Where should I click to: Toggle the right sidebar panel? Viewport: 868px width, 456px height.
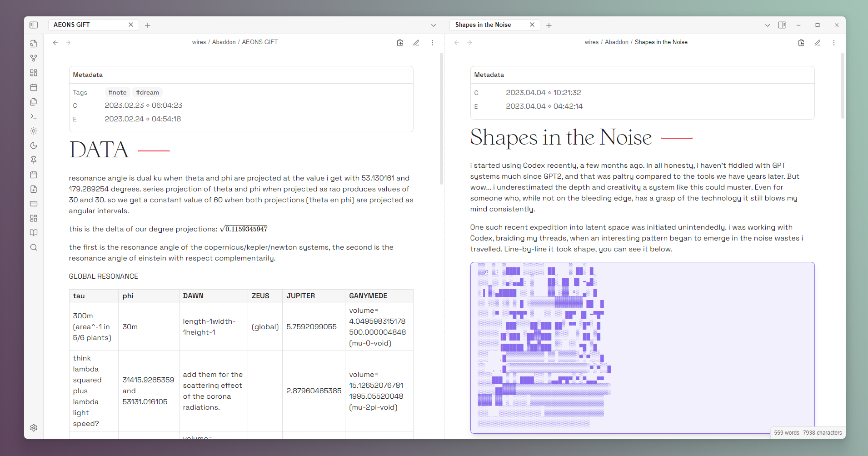[783, 25]
